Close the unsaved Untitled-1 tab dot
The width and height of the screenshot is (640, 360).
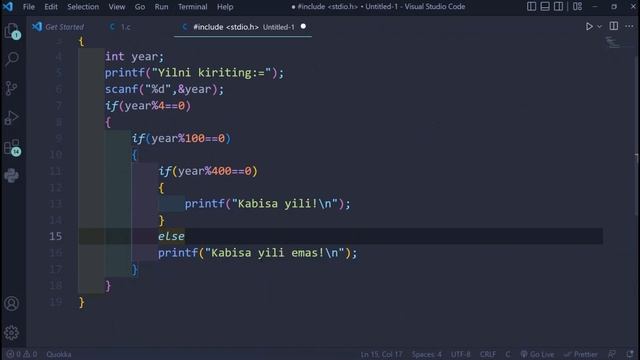click(303, 27)
